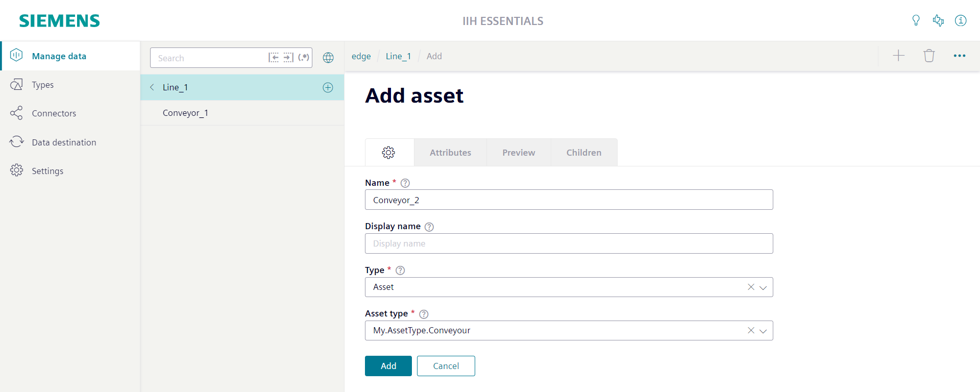Click the Types shapes icon
This screenshot has height=392, width=980.
(16, 84)
